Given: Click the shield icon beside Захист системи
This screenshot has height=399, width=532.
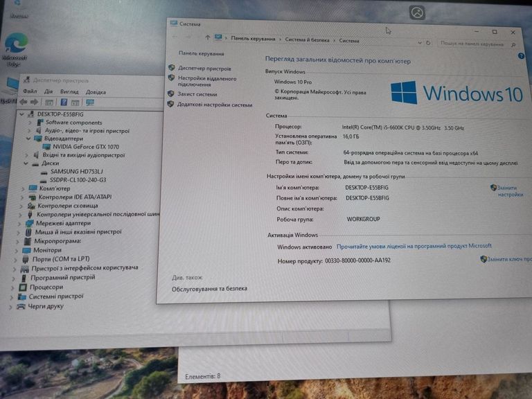Looking at the screenshot, I should click(170, 94).
